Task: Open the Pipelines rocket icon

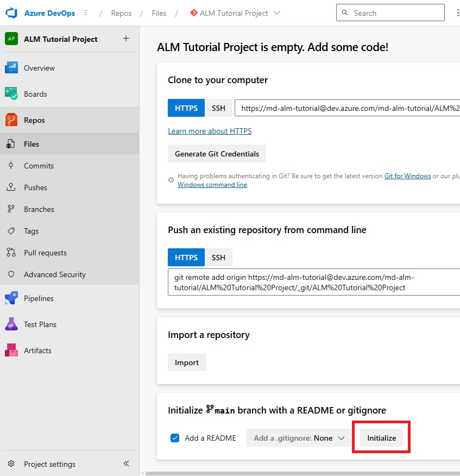Action: 11,298
